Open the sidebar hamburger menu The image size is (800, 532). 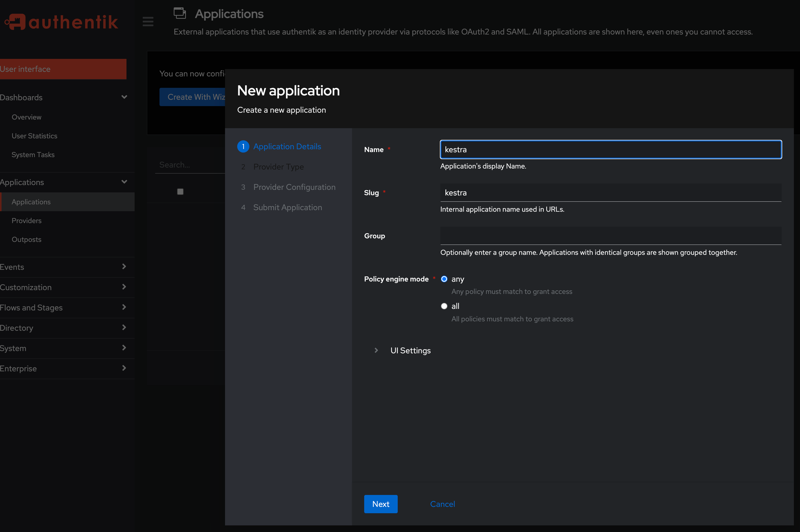[x=148, y=21]
